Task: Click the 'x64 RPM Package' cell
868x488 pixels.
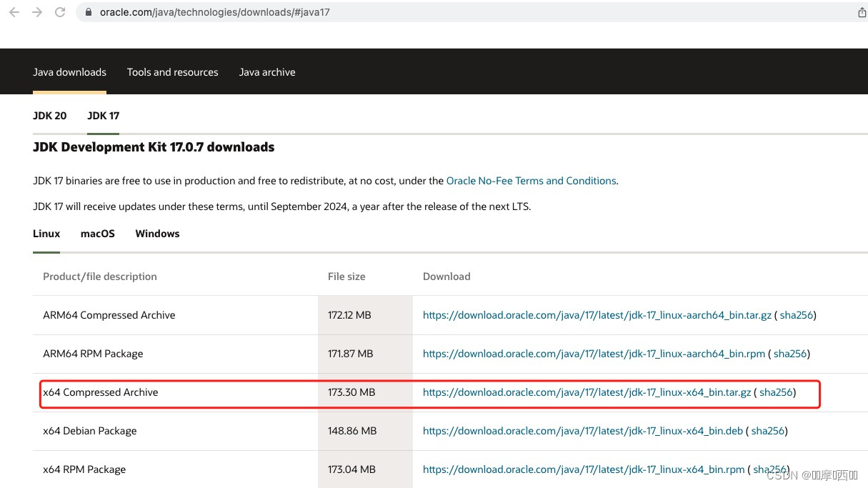Action: click(x=84, y=469)
